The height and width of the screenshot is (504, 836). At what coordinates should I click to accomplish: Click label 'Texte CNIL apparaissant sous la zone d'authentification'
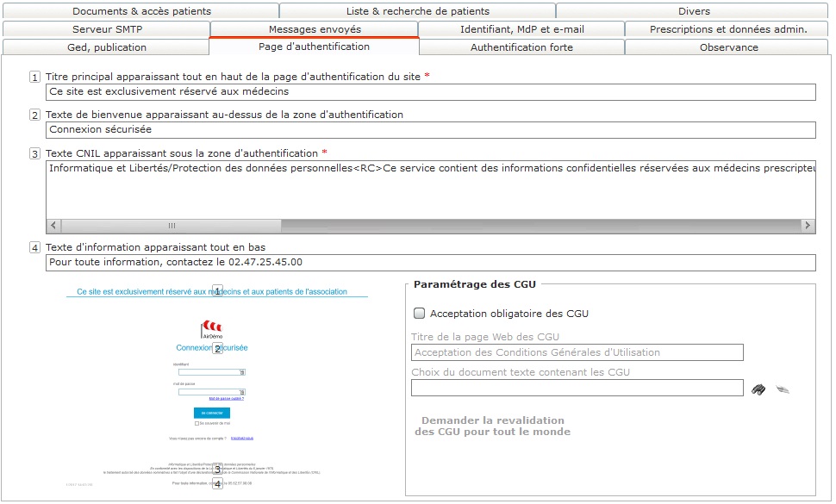[x=181, y=153]
